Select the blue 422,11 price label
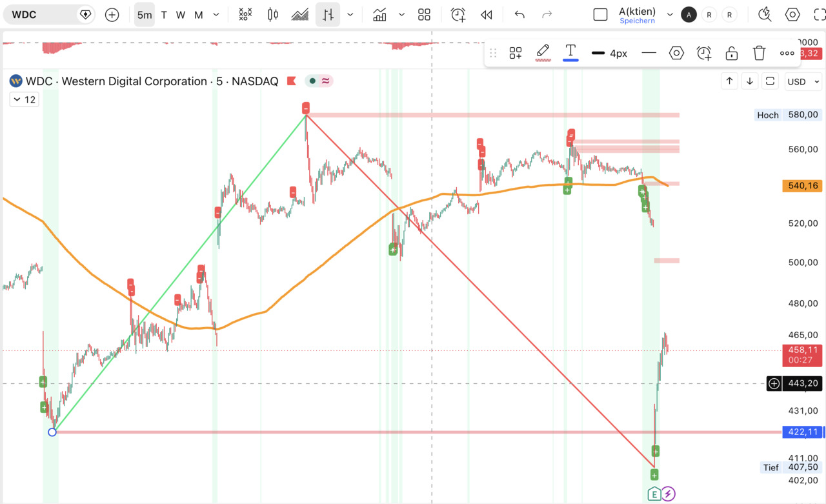The width and height of the screenshot is (826, 504). (802, 432)
